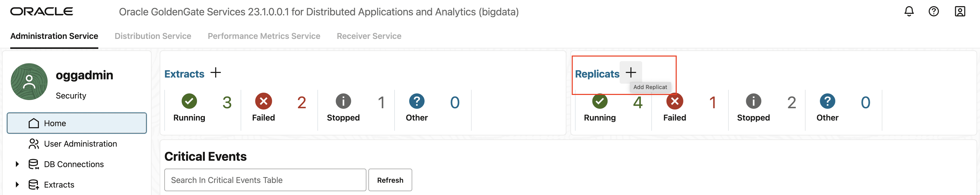Click the Refresh button under Critical Events

coord(390,180)
